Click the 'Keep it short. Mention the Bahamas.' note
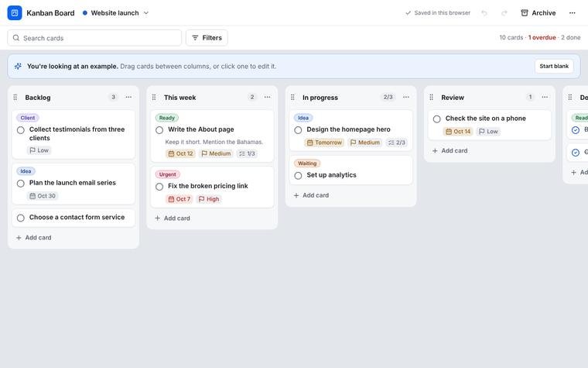The image size is (588, 368). (x=214, y=142)
